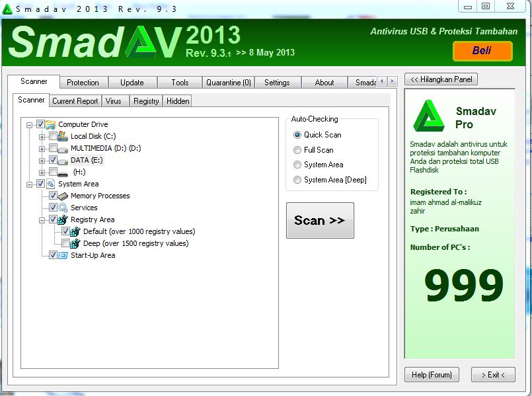The width and height of the screenshot is (532, 396).
Task: Open the Hidden sub-tab
Action: [x=178, y=101]
